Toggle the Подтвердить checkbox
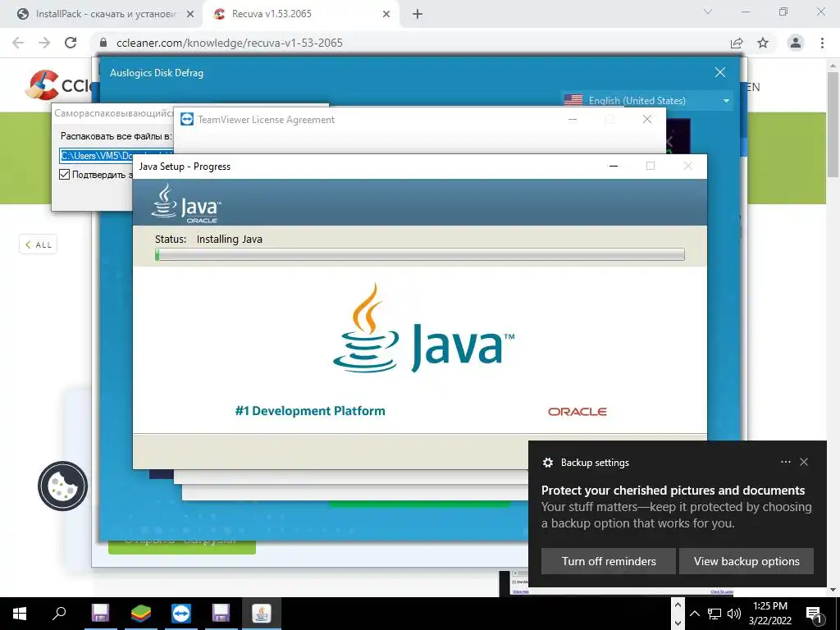840x630 pixels. pyautogui.click(x=64, y=174)
